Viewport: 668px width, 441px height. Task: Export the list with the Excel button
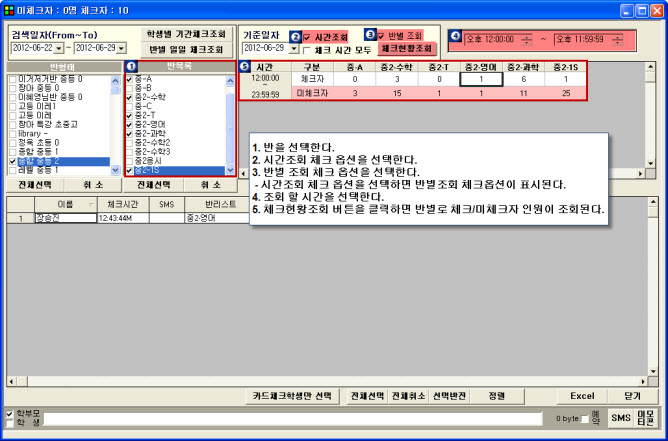click(582, 395)
